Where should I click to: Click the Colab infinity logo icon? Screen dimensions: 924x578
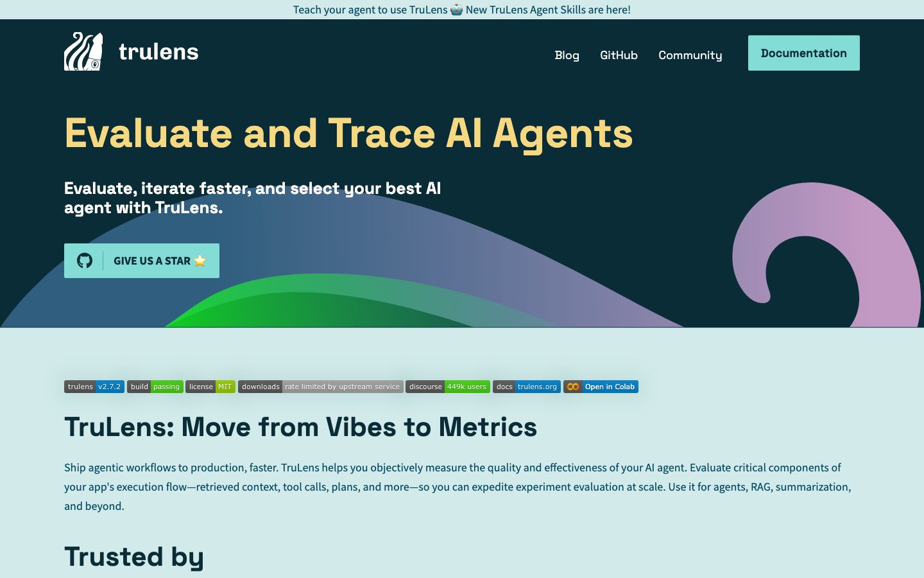click(x=573, y=387)
